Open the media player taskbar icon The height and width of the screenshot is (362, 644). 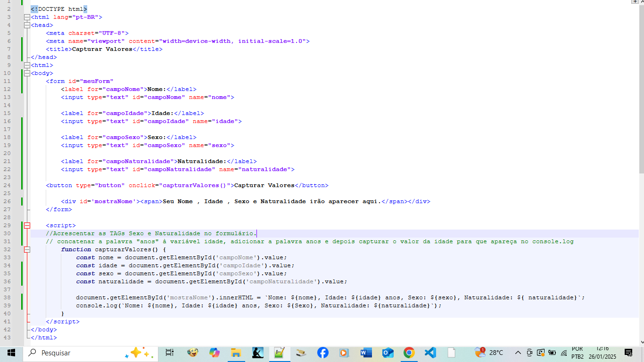[344, 353]
